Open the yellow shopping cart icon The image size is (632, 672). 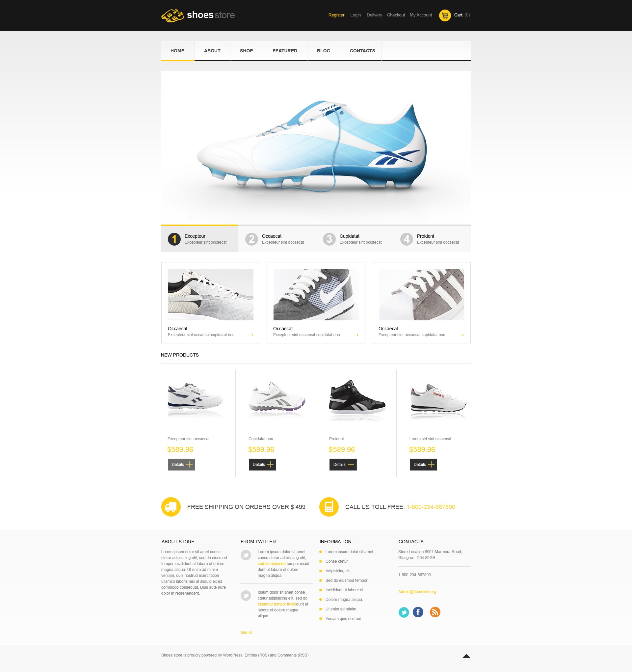[445, 15]
